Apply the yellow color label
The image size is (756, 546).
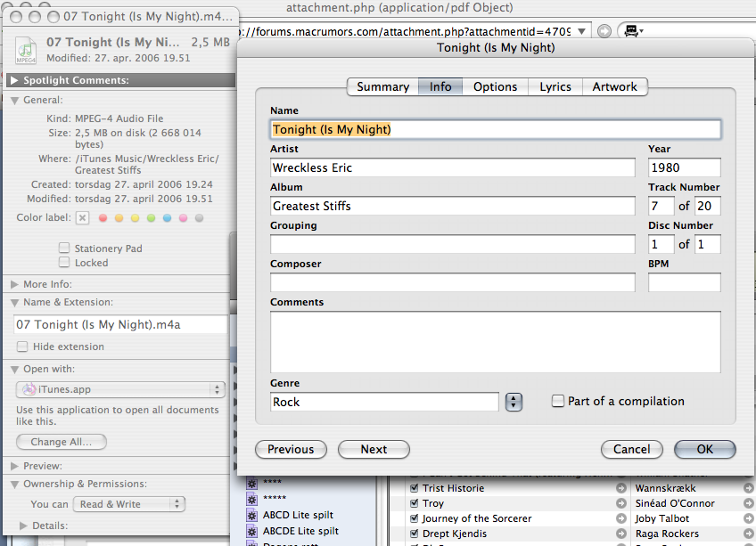click(135, 218)
